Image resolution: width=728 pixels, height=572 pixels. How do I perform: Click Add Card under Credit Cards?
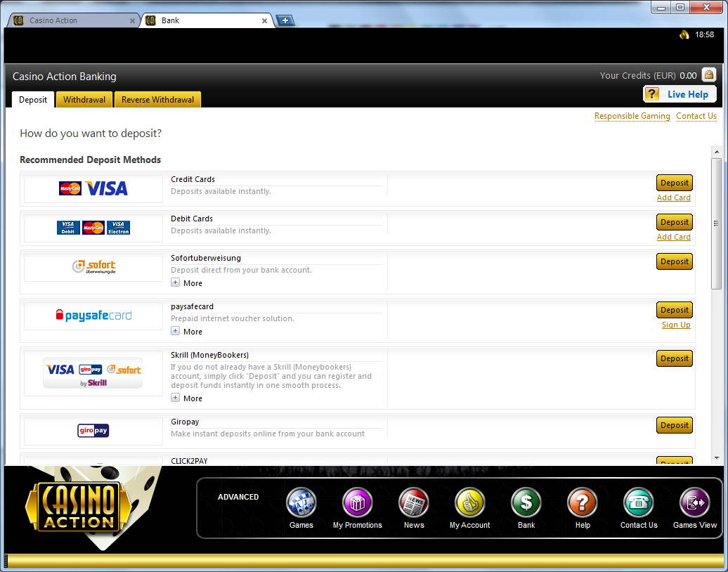click(x=674, y=197)
